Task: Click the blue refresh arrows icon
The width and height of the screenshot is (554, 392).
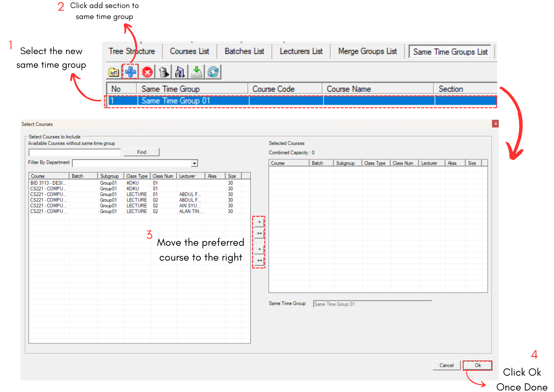Action: (x=213, y=72)
